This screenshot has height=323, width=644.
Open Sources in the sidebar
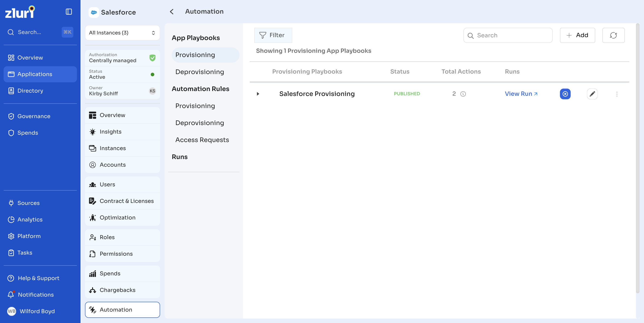click(40, 203)
